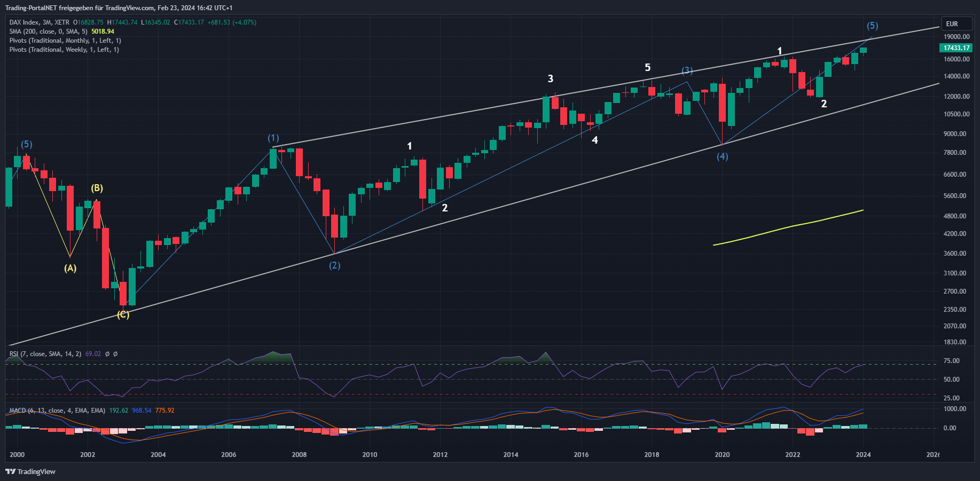Click the 2020 year on the time axis
Image resolution: width=980 pixels, height=481 pixels.
[x=722, y=455]
